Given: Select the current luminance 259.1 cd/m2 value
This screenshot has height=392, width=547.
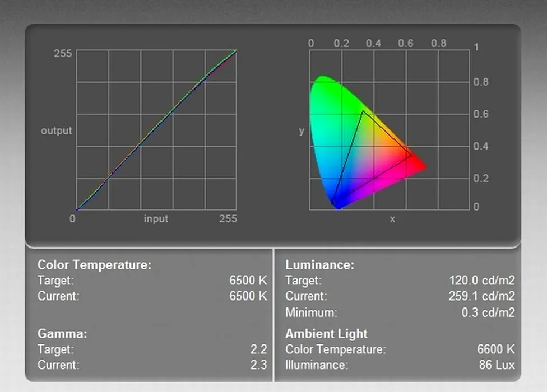Looking at the screenshot, I should click(x=481, y=296).
